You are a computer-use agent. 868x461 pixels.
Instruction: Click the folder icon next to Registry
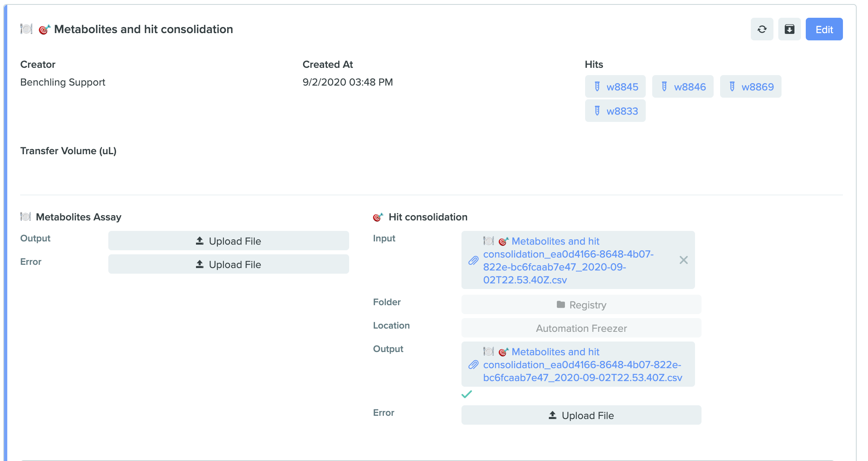coord(560,304)
